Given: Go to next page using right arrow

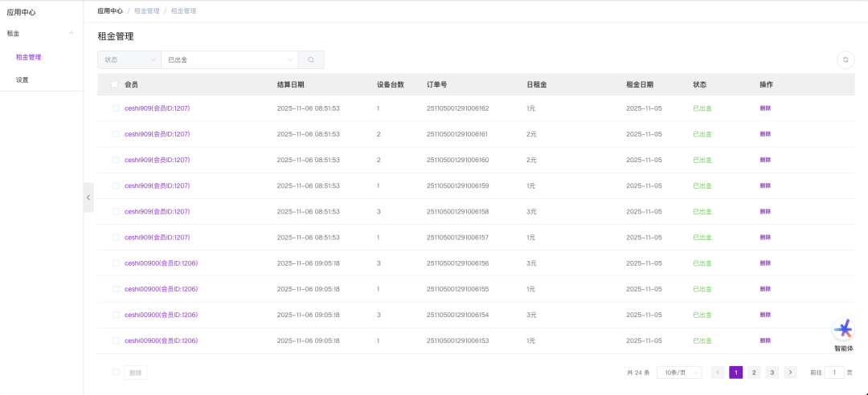Looking at the screenshot, I should [x=790, y=373].
